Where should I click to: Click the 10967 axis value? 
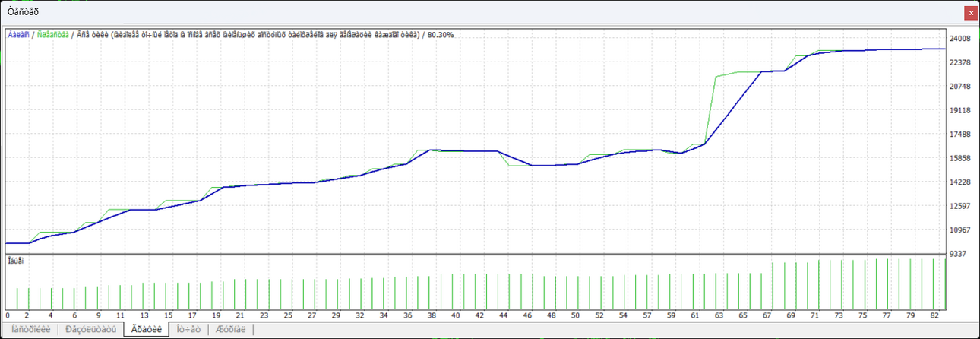coord(961,230)
